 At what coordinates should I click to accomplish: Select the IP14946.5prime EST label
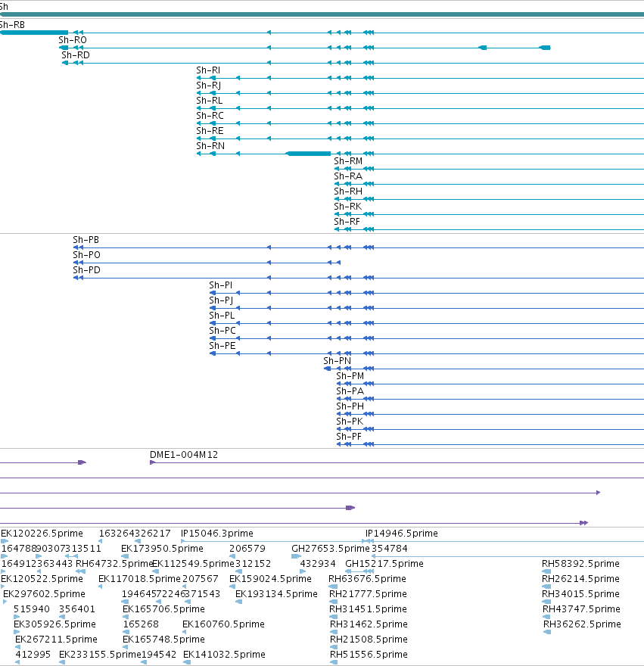pos(401,534)
